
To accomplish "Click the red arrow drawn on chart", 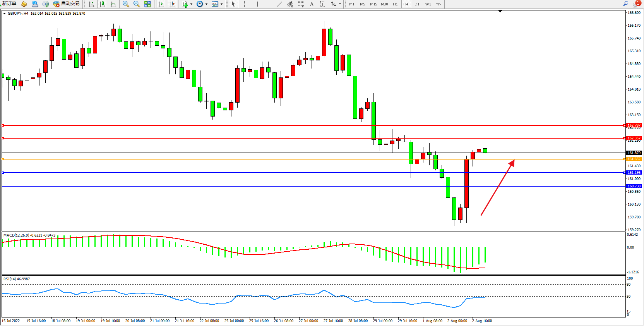I will pyautogui.click(x=497, y=188).
